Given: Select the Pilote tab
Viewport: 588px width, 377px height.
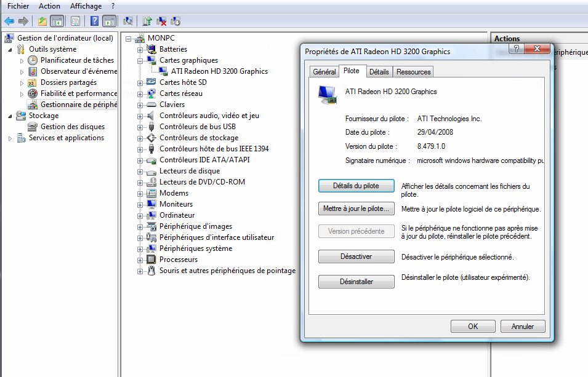Looking at the screenshot, I should [x=352, y=71].
